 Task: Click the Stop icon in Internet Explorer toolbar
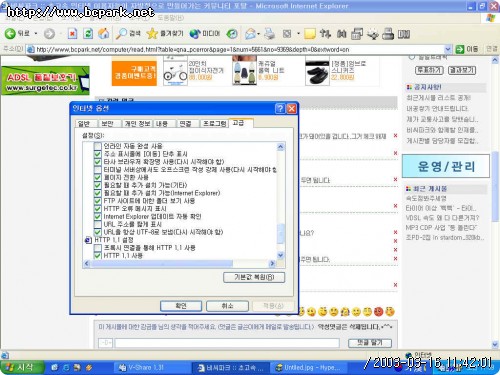pos(72,34)
